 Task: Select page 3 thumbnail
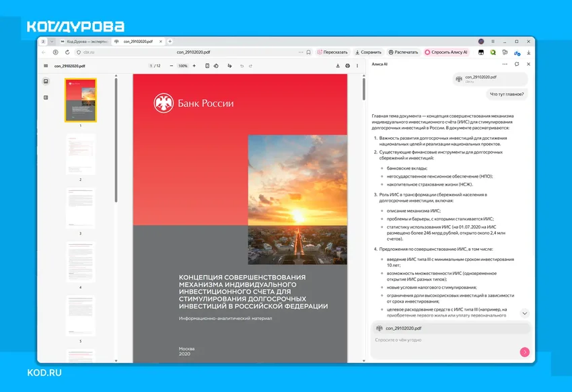tap(81, 208)
